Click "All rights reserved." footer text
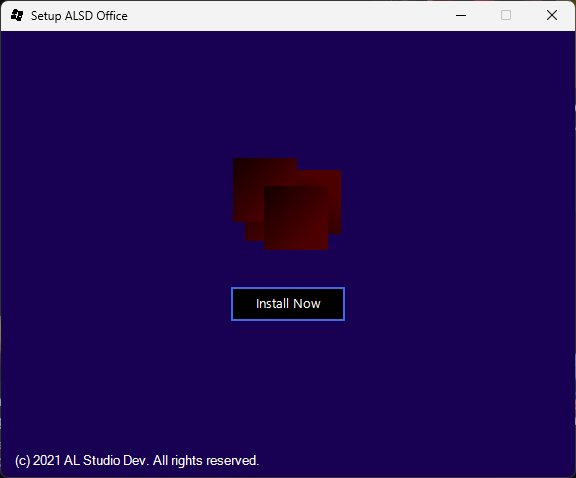Image resolution: width=576 pixels, height=478 pixels. point(206,460)
